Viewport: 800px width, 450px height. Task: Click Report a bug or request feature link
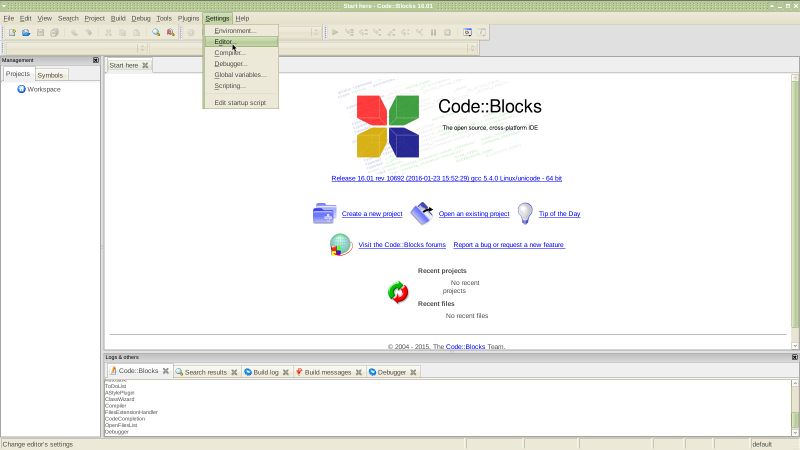pos(509,245)
